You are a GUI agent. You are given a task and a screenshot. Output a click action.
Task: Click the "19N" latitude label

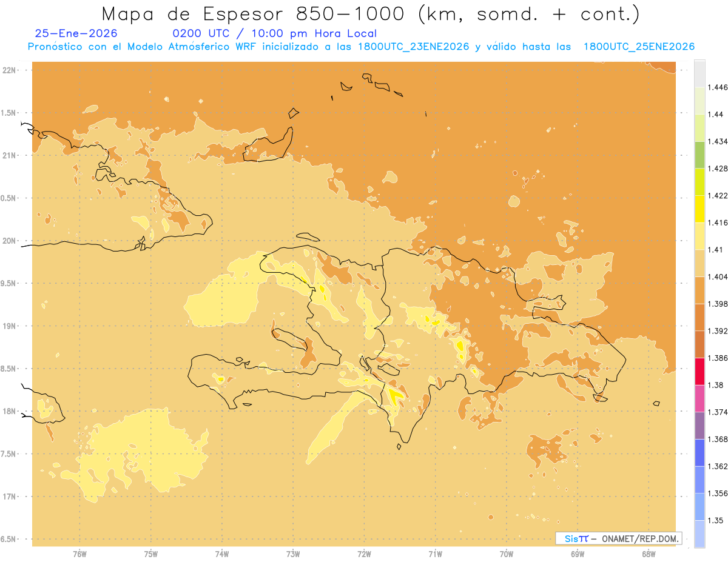(x=8, y=326)
